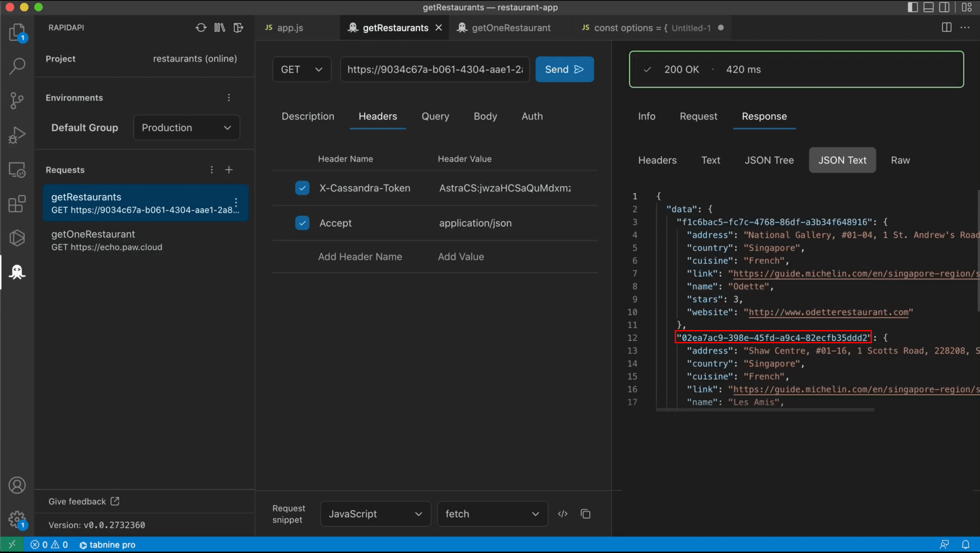Uncheck the X-Cassandra-Token header
The image size is (980, 553).
coord(302,188)
